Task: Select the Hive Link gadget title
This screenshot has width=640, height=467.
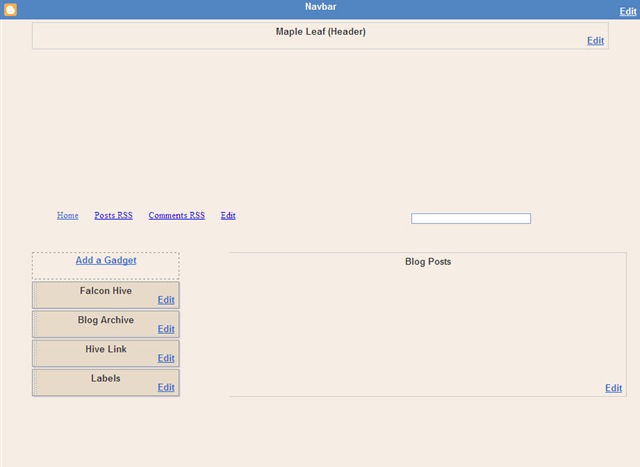Action: point(106,349)
